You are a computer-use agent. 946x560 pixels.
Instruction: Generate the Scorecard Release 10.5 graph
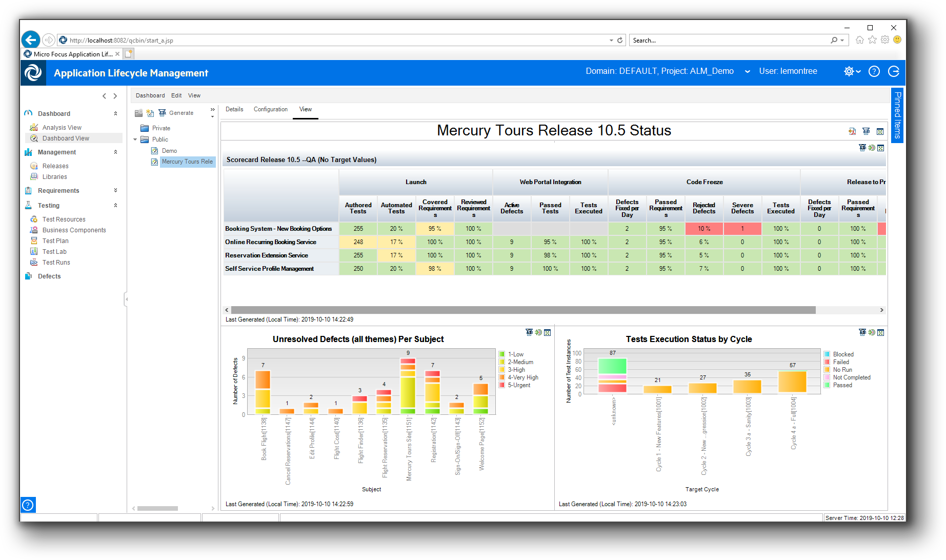pyautogui.click(x=862, y=148)
